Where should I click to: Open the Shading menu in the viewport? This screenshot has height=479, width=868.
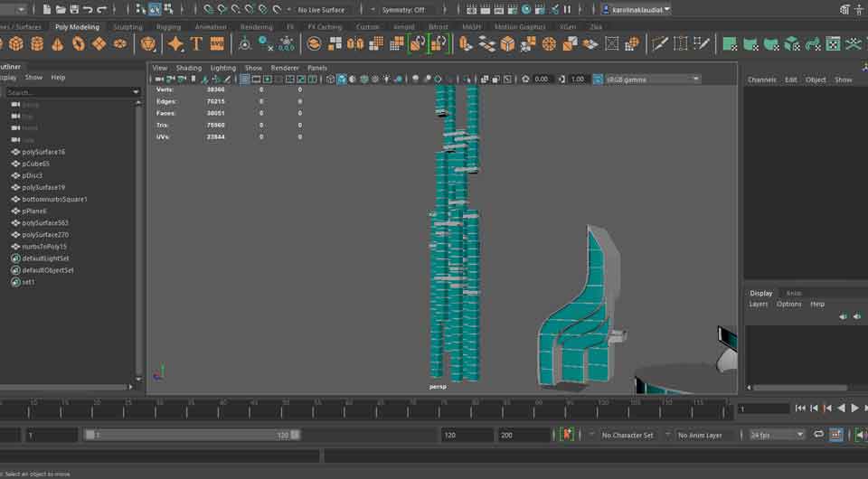(x=189, y=68)
